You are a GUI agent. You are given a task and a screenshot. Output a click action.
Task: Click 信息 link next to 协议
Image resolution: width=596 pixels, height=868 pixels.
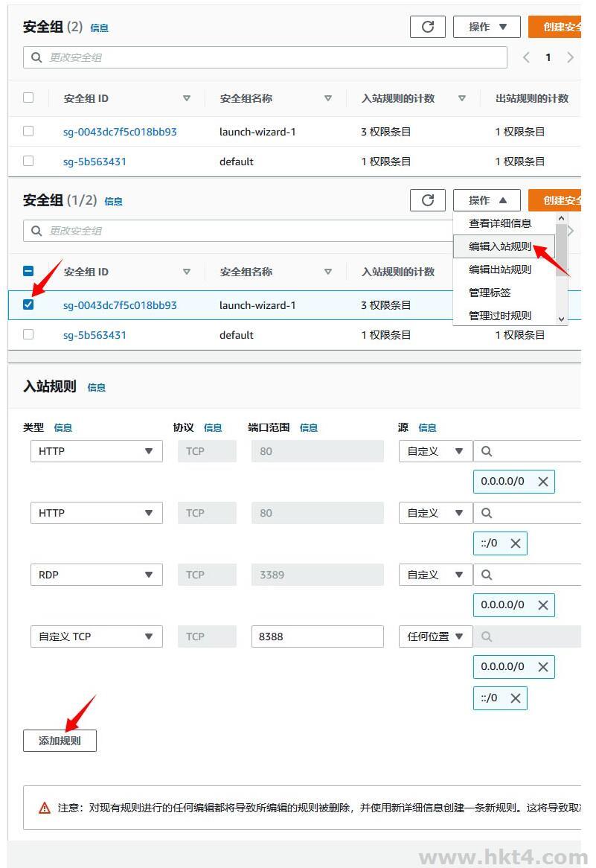213,427
